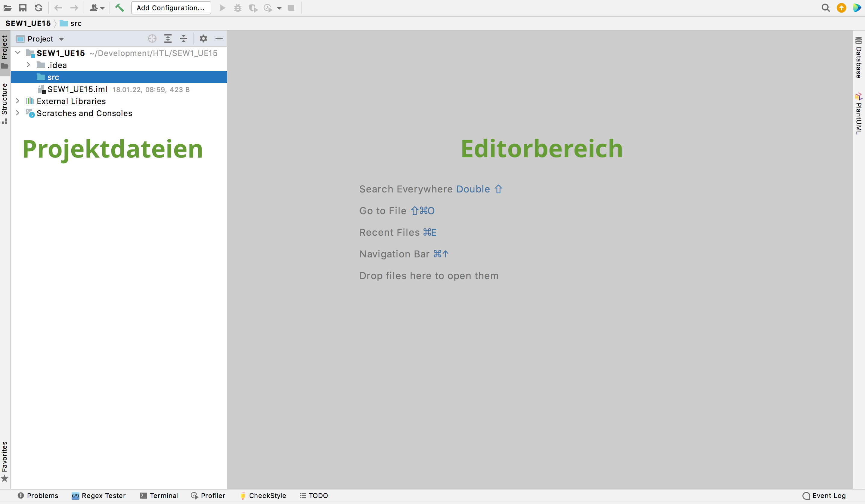This screenshot has height=504, width=865.
Task: Click the Run with Coverage icon
Action: click(253, 8)
